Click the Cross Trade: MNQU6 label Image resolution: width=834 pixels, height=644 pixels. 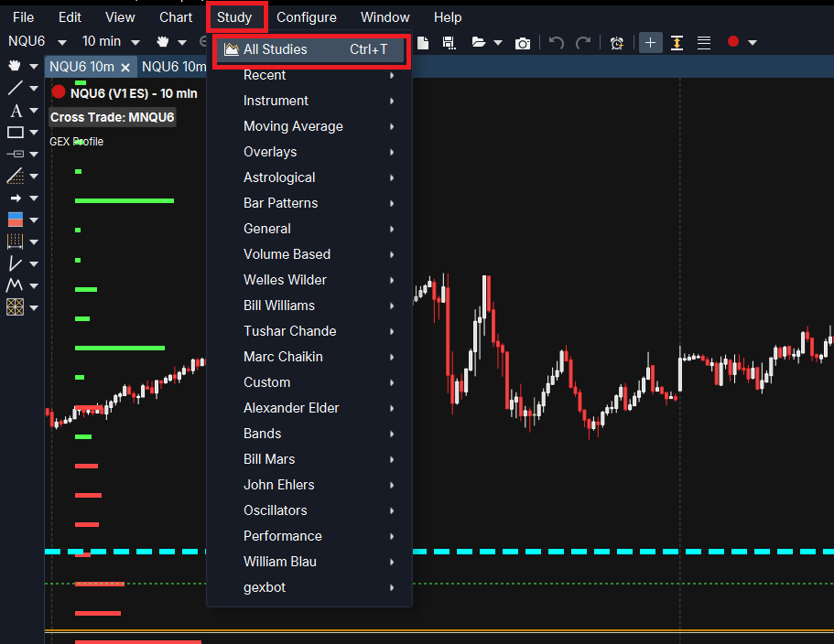(113, 117)
